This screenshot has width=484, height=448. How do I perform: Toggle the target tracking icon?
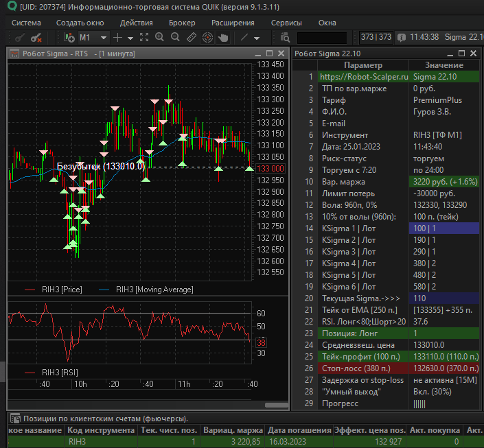point(207,38)
